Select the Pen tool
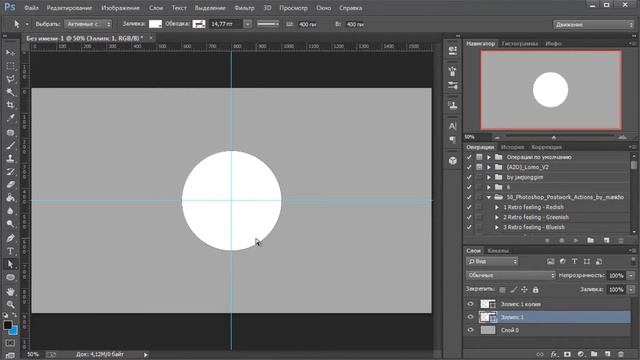640x360 pixels. [x=11, y=238]
